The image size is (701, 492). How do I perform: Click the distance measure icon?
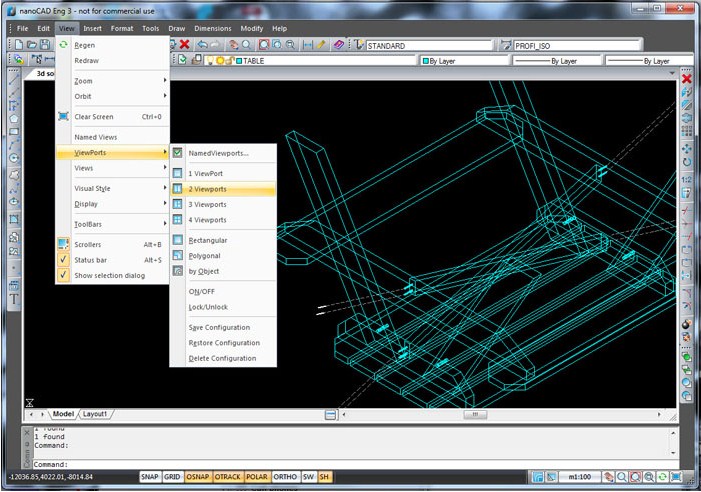[x=308, y=44]
